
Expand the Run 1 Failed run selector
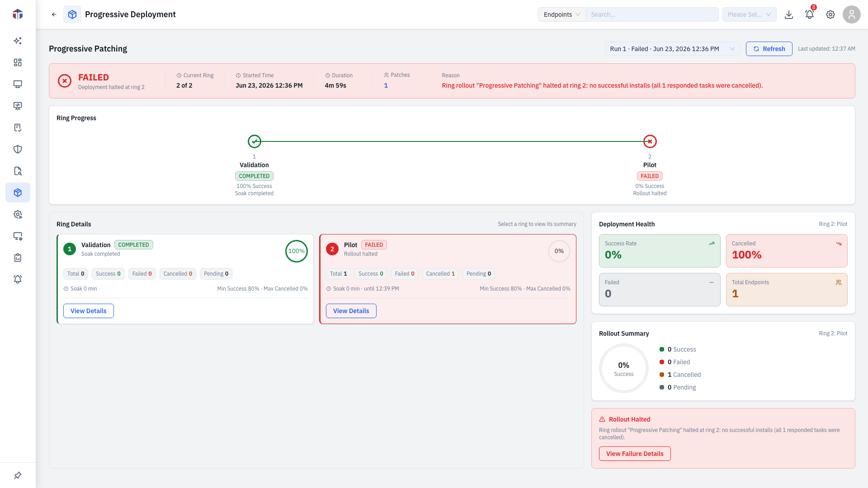click(672, 49)
